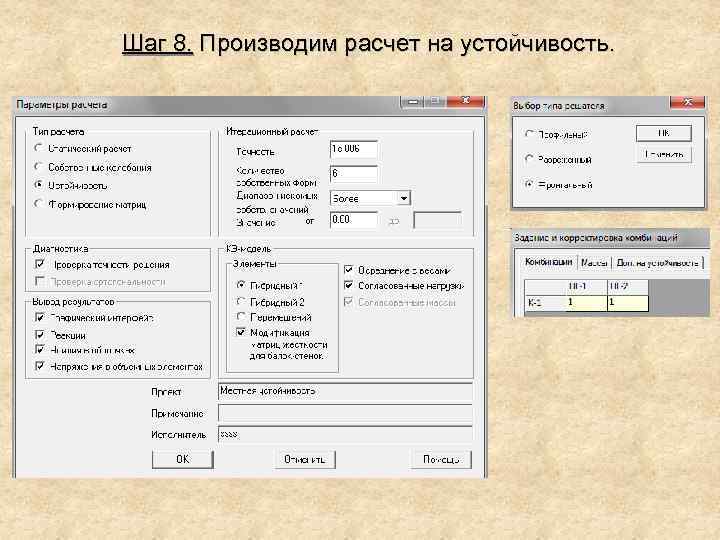This screenshot has height=540, width=720.
Task: Toggle the checkbox above Согласованные нагрузки
Action: [349, 270]
